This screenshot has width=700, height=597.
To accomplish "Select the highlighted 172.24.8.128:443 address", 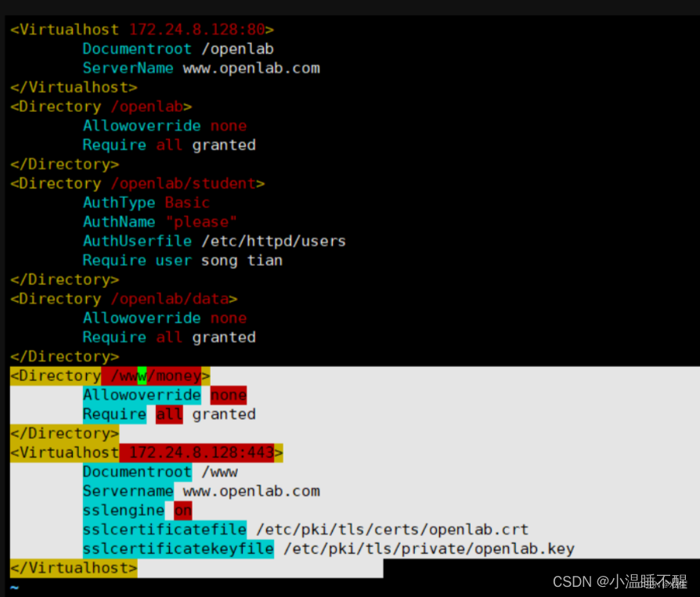I will [198, 452].
